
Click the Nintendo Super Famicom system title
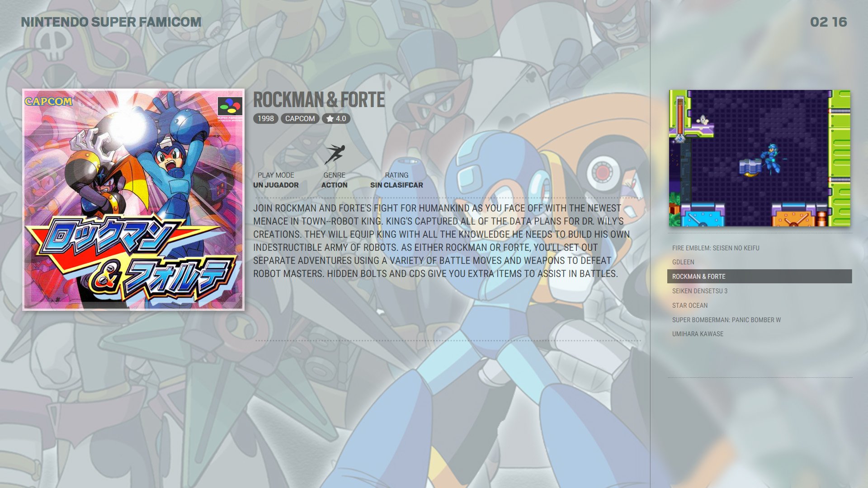click(111, 22)
